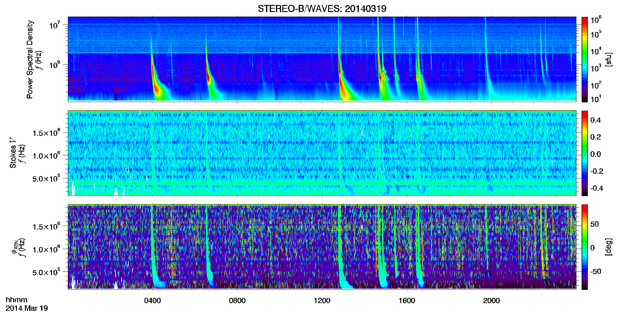The width and height of the screenshot is (644, 332).
Task: Click the date text 2014 Mar 19
Action: (27, 308)
